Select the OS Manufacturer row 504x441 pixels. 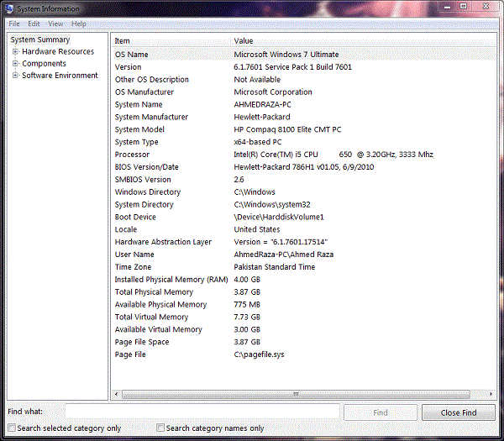[x=304, y=92]
